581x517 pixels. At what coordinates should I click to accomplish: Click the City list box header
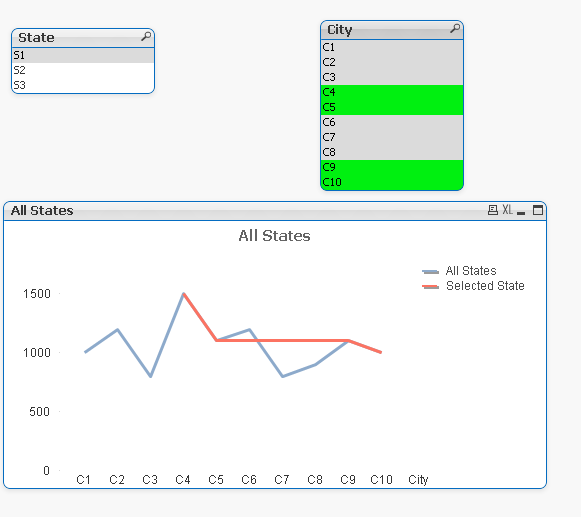392,30
